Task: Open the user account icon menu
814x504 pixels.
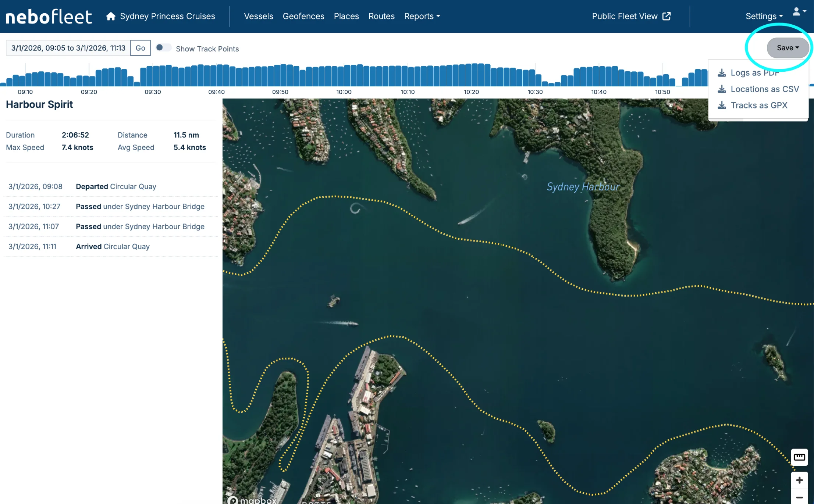Action: click(799, 12)
